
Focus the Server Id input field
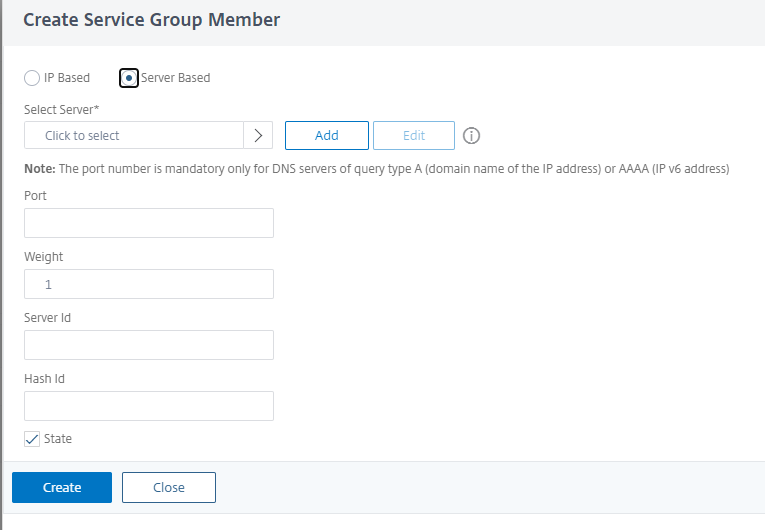[x=149, y=345]
